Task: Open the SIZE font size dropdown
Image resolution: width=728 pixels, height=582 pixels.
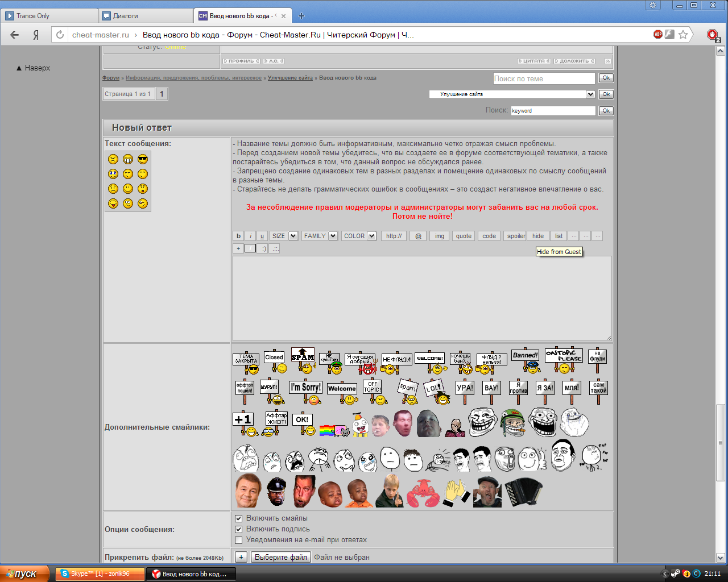Action: click(284, 236)
